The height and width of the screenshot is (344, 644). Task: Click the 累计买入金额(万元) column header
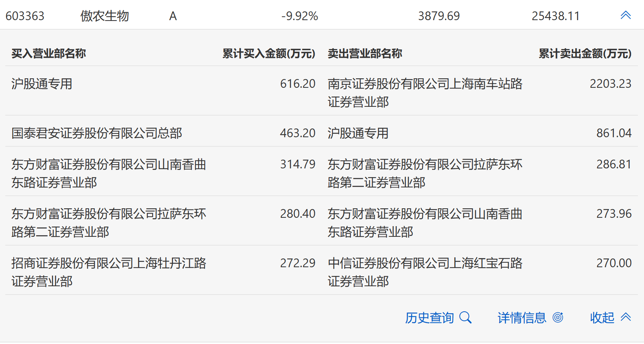tap(269, 54)
